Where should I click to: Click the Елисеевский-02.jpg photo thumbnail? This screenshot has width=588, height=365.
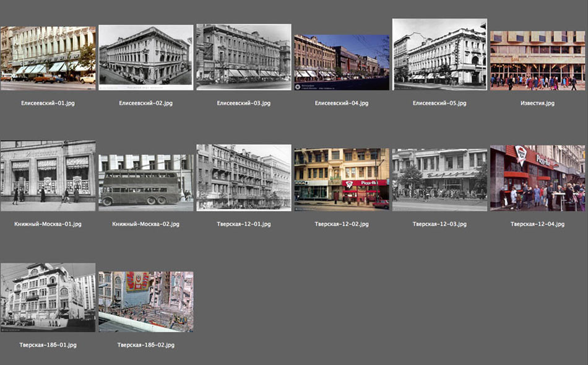(145, 55)
